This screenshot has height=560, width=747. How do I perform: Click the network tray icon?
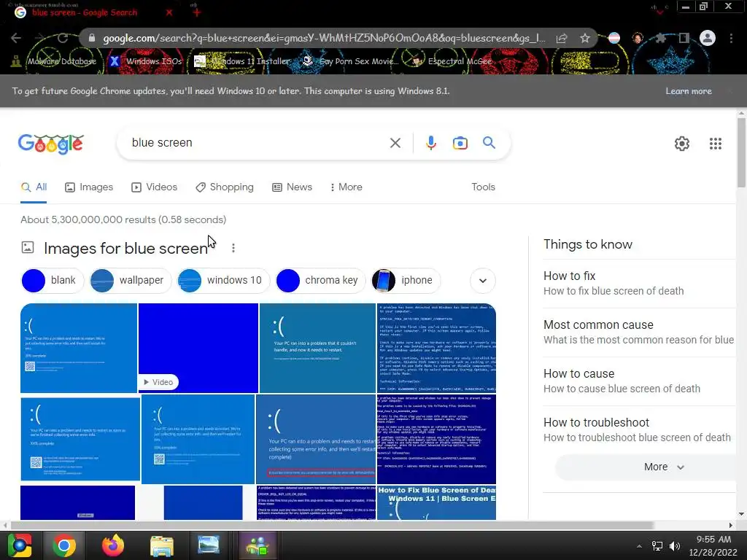657,546
